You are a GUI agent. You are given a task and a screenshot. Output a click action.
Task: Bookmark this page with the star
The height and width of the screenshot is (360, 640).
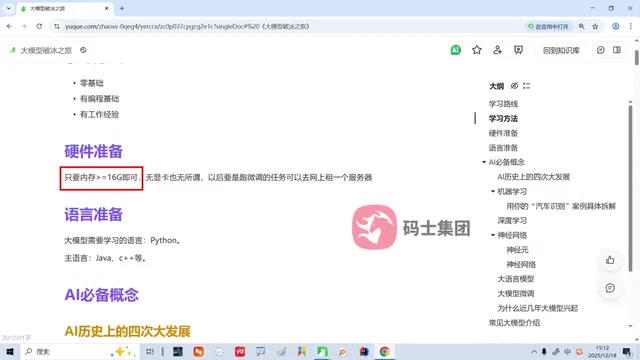(x=595, y=26)
